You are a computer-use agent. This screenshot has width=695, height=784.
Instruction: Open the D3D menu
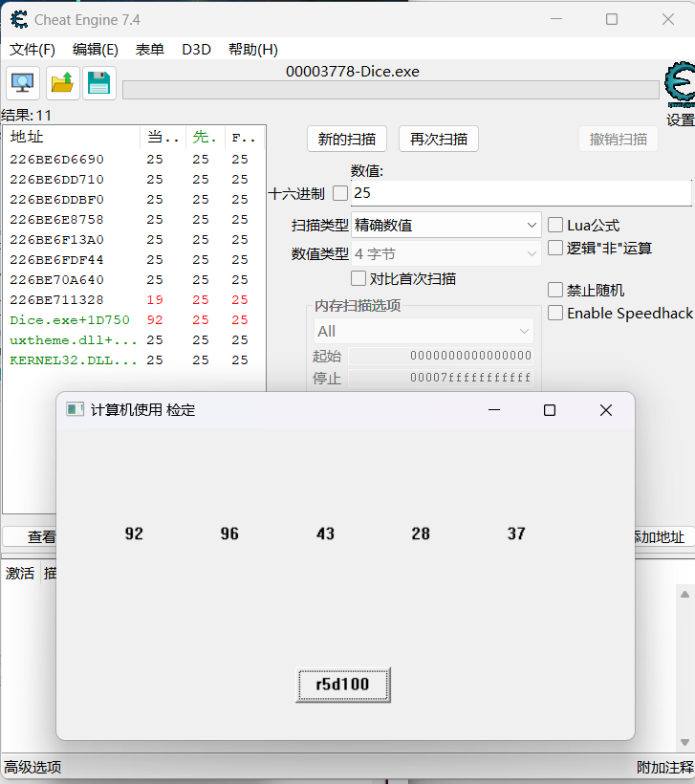pyautogui.click(x=197, y=50)
